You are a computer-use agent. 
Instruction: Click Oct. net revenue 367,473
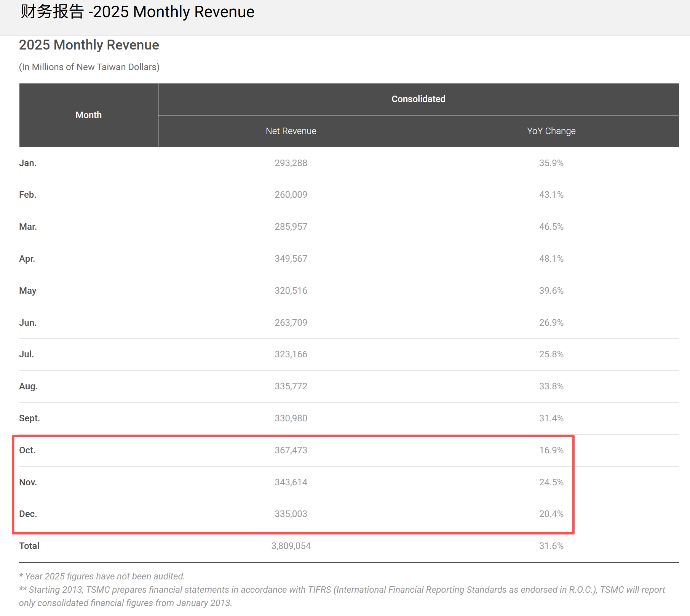coord(291,450)
